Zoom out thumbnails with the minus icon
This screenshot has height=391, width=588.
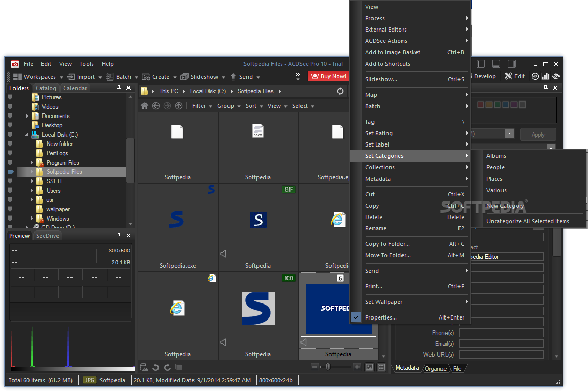pyautogui.click(x=315, y=367)
